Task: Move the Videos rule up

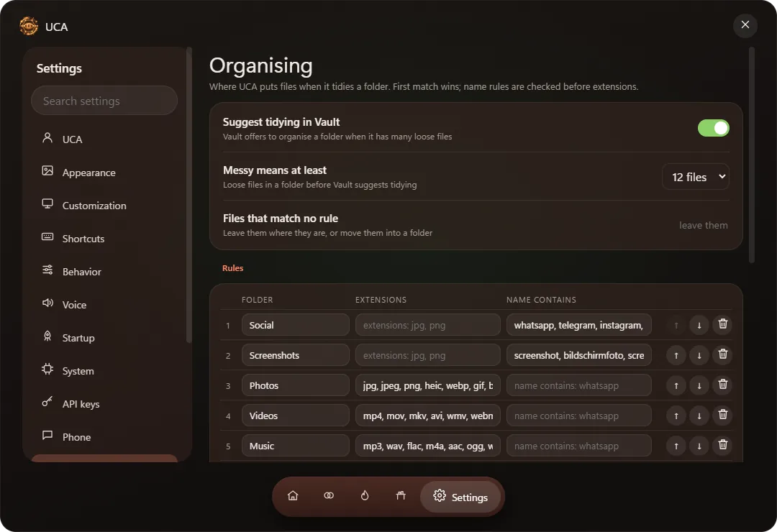Action: coord(676,416)
